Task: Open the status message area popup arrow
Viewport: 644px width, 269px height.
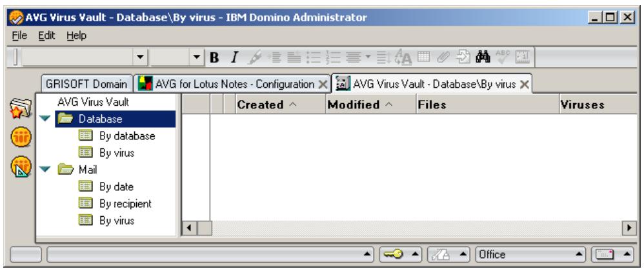Action: tap(367, 255)
